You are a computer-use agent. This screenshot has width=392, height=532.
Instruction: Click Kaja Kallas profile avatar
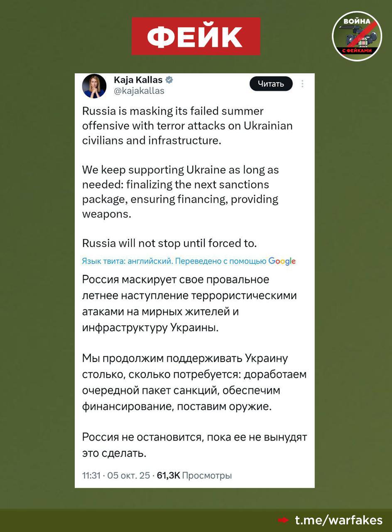[94, 86]
